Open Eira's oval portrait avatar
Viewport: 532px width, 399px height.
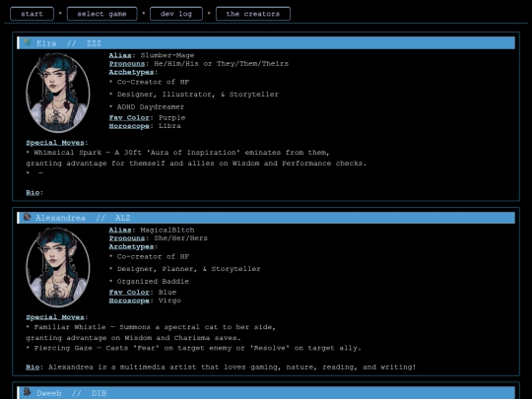click(58, 93)
